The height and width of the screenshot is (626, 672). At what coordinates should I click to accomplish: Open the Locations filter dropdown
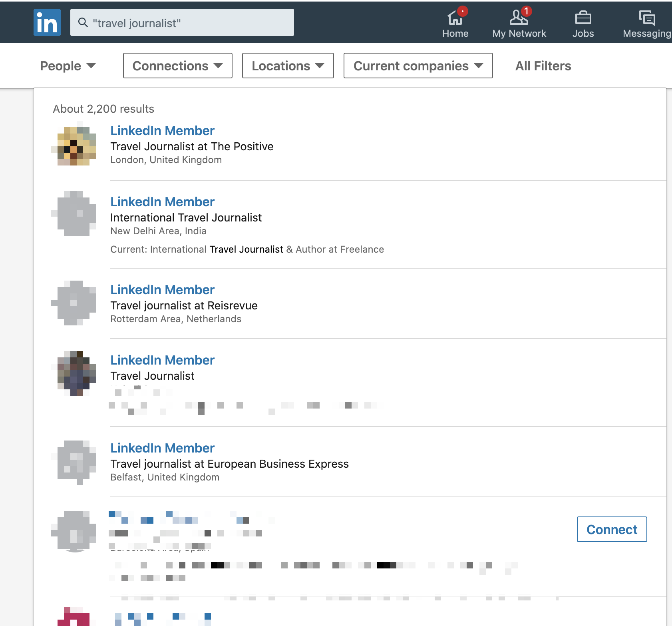(x=288, y=66)
